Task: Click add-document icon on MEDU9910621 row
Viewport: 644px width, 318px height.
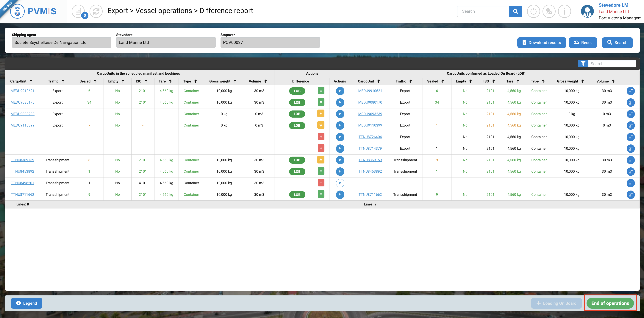Action: 631,91
